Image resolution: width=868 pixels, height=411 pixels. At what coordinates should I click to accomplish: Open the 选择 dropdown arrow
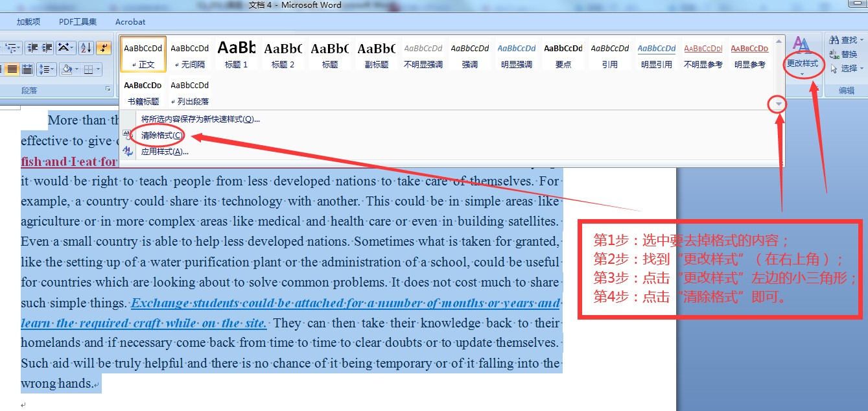862,68
